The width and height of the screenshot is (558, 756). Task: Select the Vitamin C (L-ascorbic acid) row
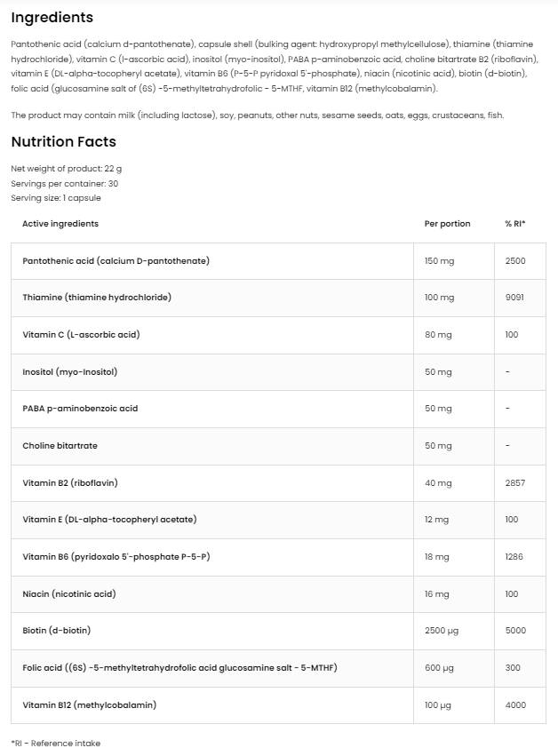point(81,335)
